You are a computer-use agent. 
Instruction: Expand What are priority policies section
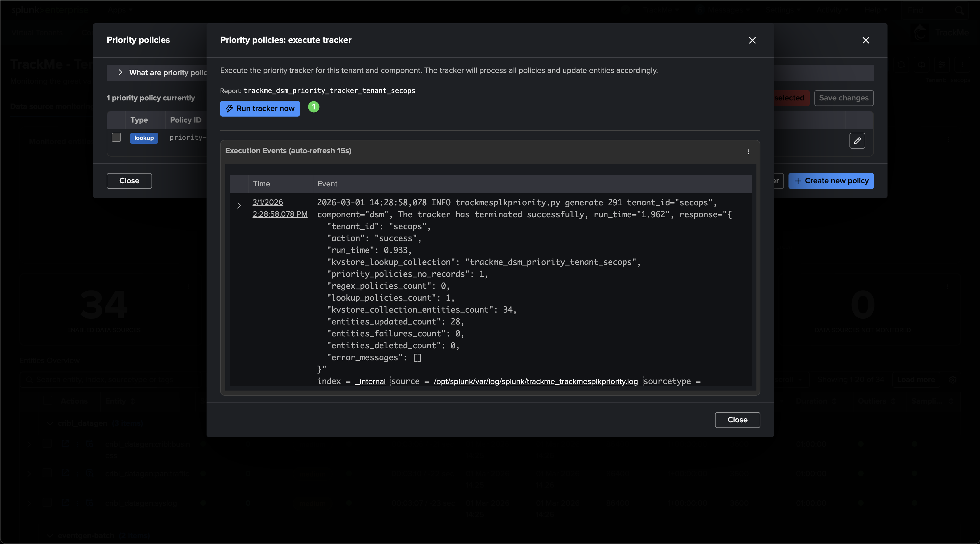click(120, 73)
